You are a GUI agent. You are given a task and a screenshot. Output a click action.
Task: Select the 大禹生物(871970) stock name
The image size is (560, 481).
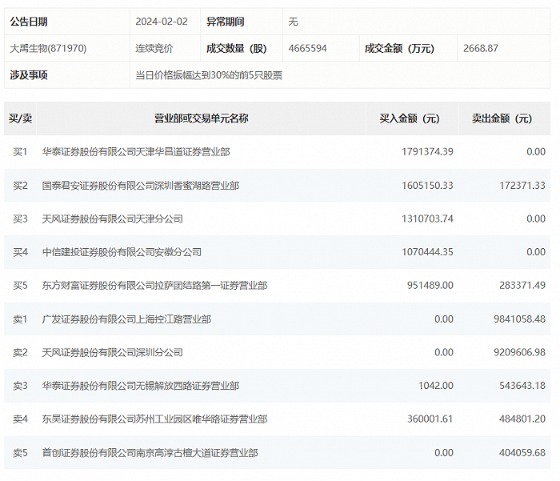48,48
